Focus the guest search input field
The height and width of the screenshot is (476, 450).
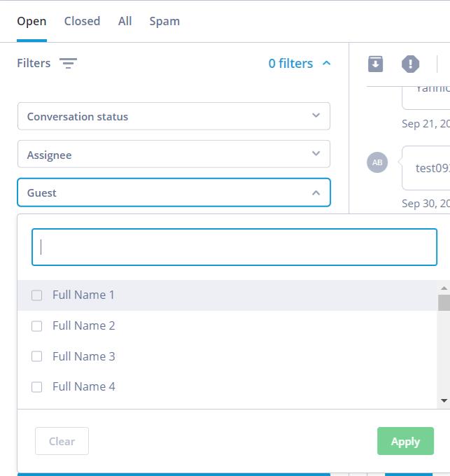[x=234, y=247]
